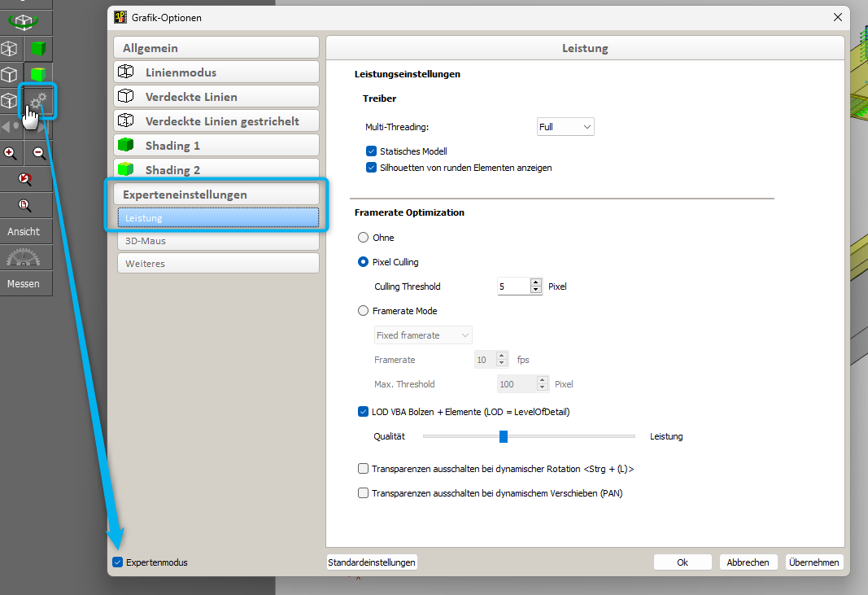Image resolution: width=868 pixels, height=595 pixels.
Task: Open the 3D-Maus settings page
Action: 217,241
